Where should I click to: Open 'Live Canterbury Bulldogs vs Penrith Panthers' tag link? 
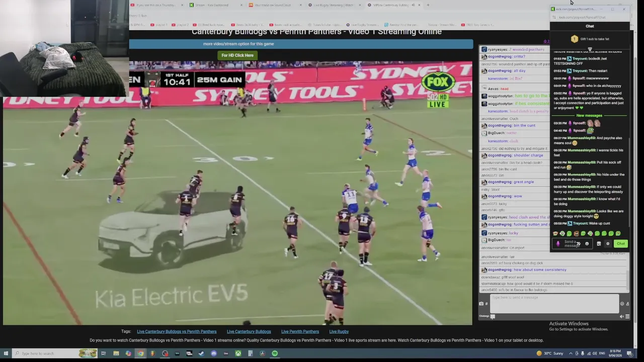177,331
